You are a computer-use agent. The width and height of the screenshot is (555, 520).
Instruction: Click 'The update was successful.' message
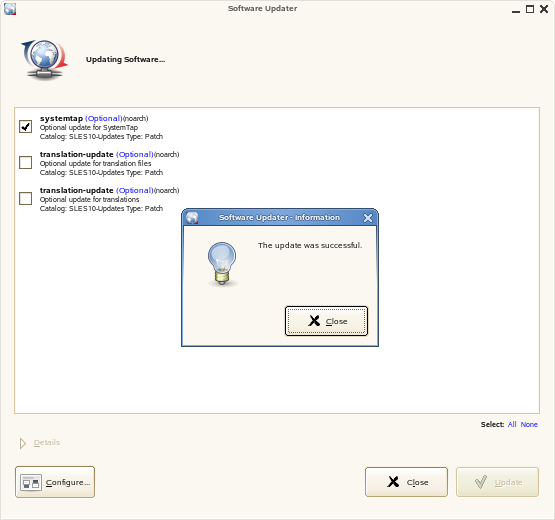coord(310,245)
